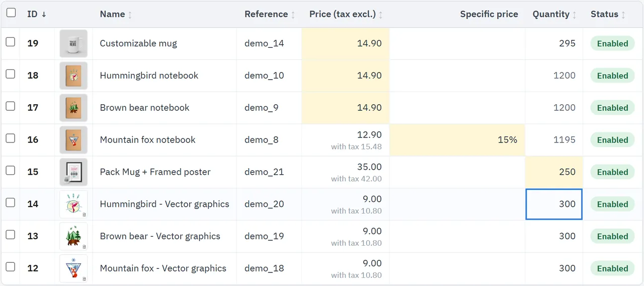Toggle Enabled status for Customizable mug
Viewport: 644px width, 286px height.
(612, 43)
